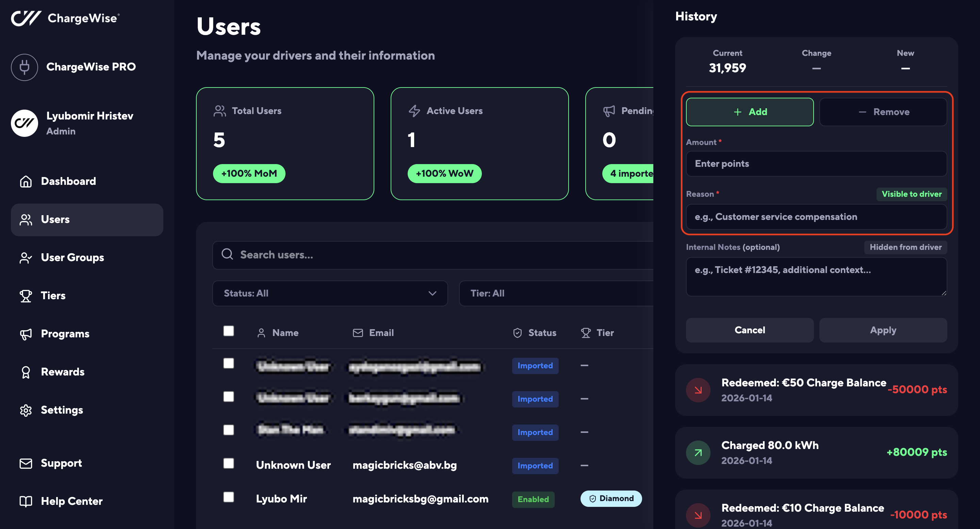
Task: Toggle the select-all checkbox in table header
Action: coord(228,331)
